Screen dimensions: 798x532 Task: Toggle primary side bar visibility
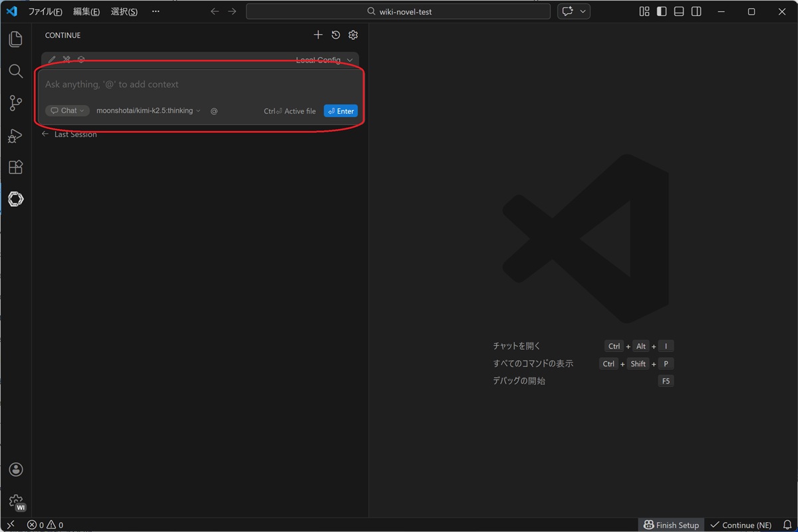point(662,12)
